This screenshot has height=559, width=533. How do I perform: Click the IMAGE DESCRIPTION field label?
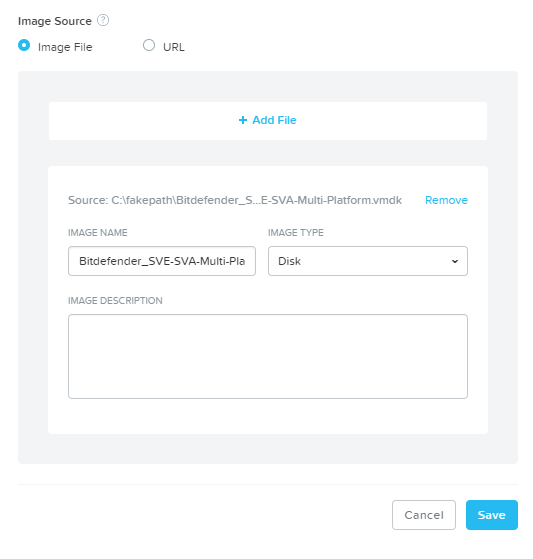(x=115, y=301)
